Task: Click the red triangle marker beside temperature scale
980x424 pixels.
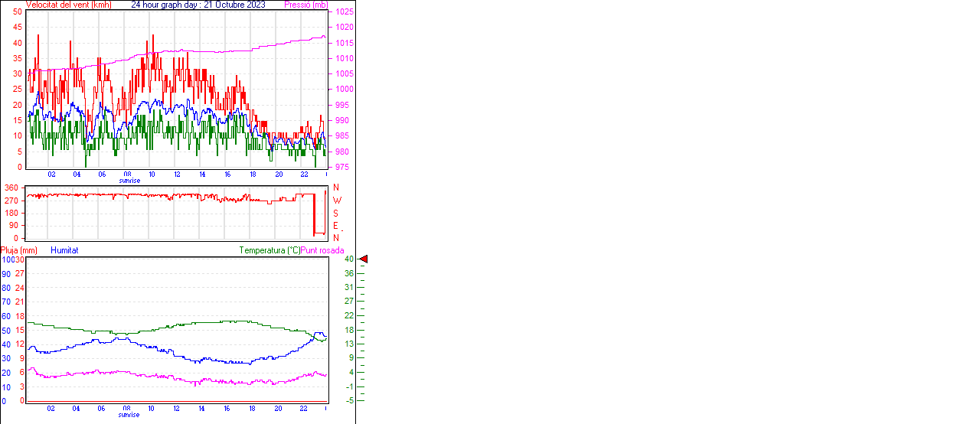Action: [x=364, y=259]
